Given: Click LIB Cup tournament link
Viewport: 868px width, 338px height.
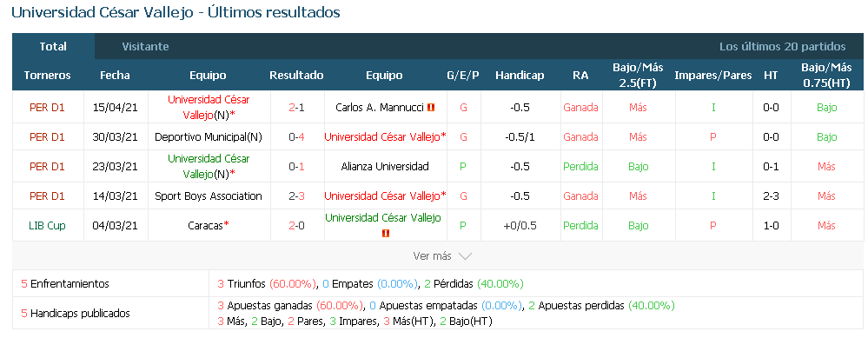Looking at the screenshot, I should click(x=47, y=225).
